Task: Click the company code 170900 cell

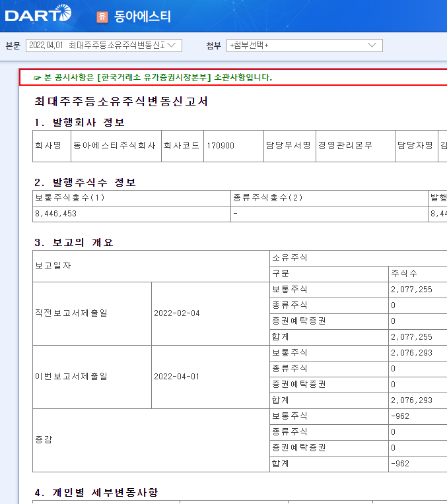Action: 233,146
